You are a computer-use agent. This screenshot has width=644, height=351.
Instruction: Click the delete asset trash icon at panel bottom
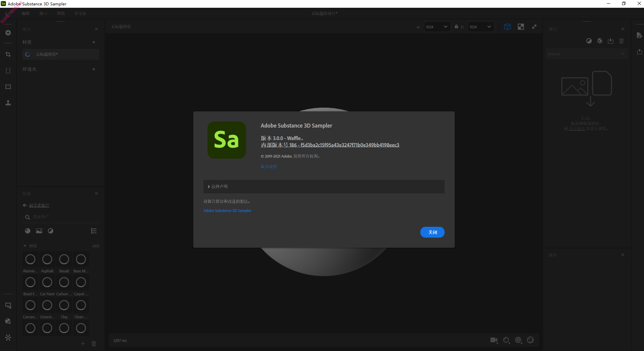[94, 344]
